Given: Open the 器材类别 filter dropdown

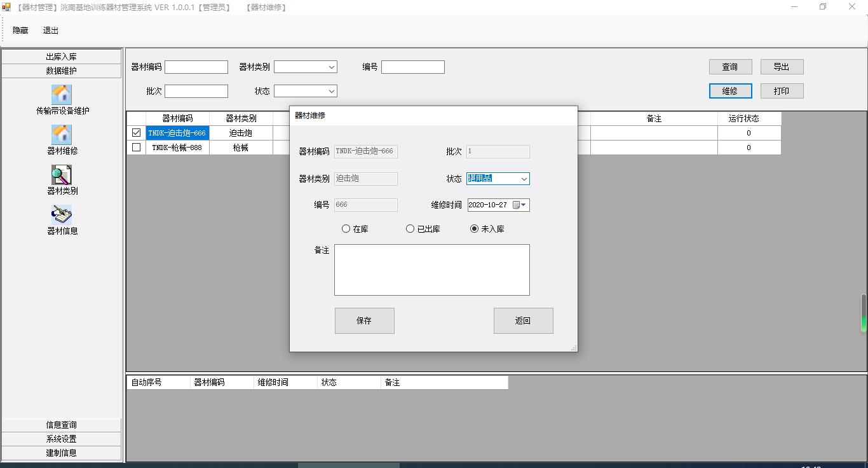Looking at the screenshot, I should [331, 67].
